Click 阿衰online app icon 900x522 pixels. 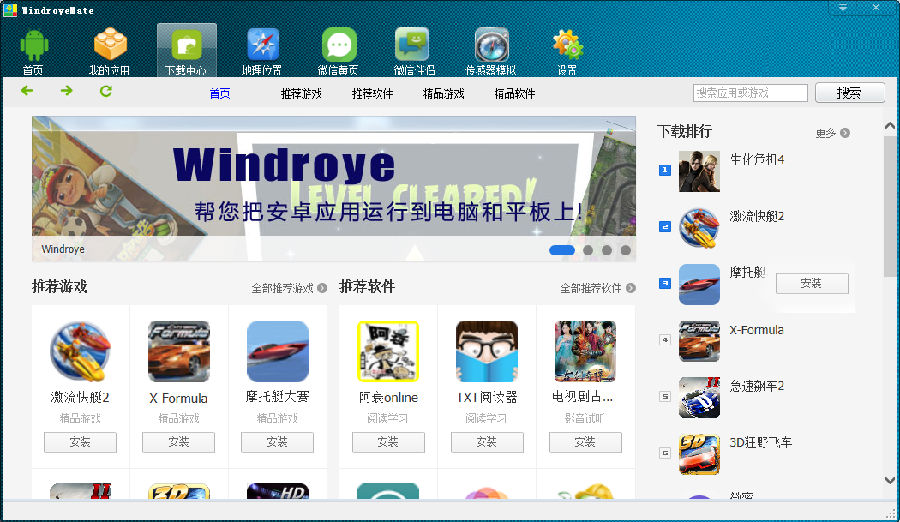[x=388, y=351]
